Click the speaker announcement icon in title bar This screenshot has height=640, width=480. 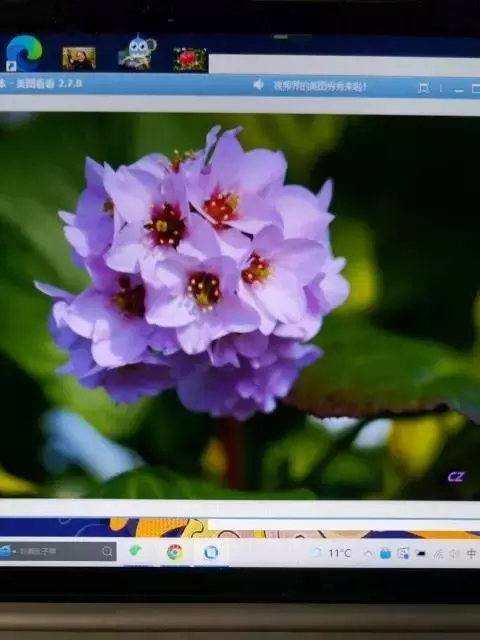[x=259, y=85]
